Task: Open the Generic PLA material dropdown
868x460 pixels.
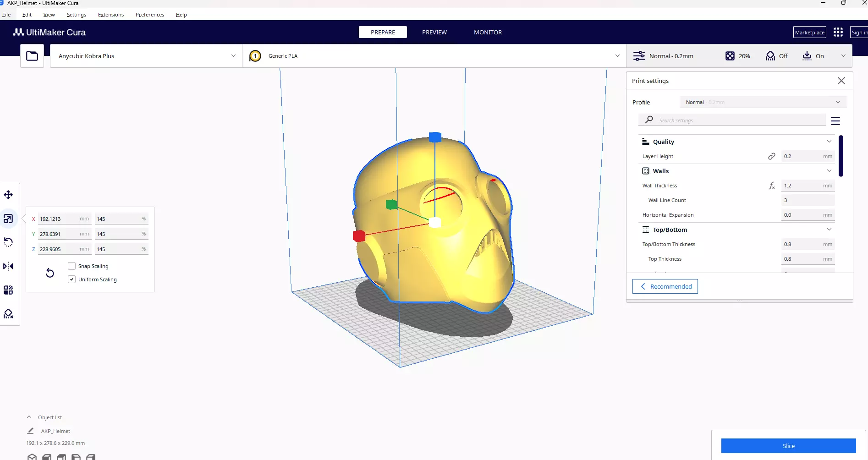Action: pos(434,56)
